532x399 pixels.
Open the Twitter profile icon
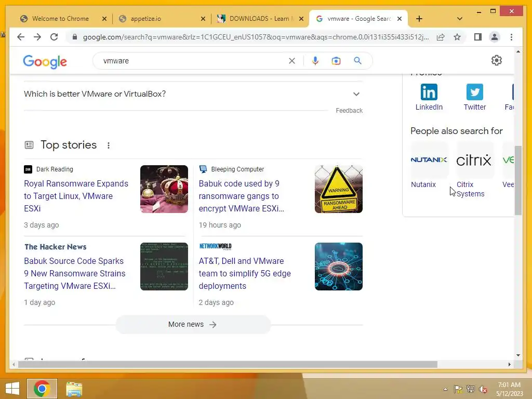(475, 92)
